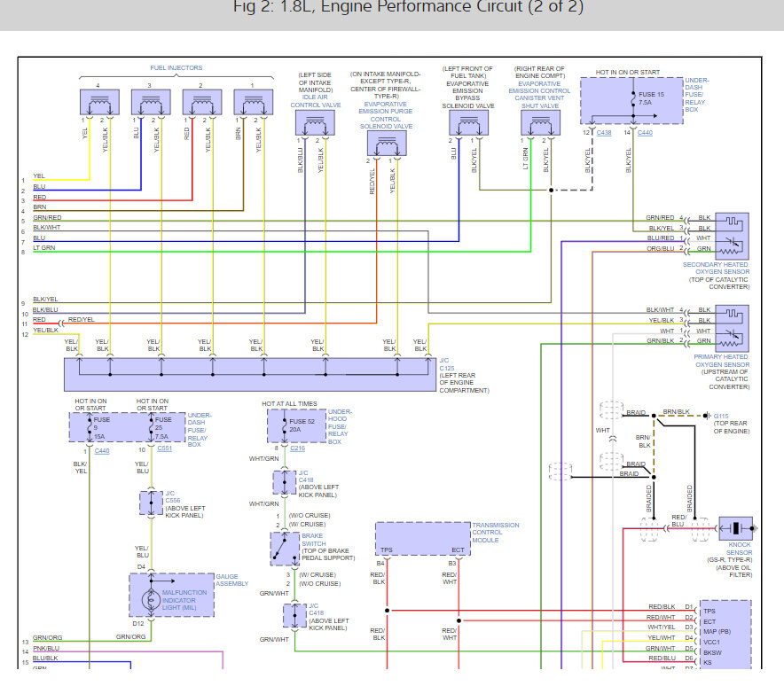Select the bypass solenoid valve symbol
Screen dimensions: 784x686
(468, 122)
